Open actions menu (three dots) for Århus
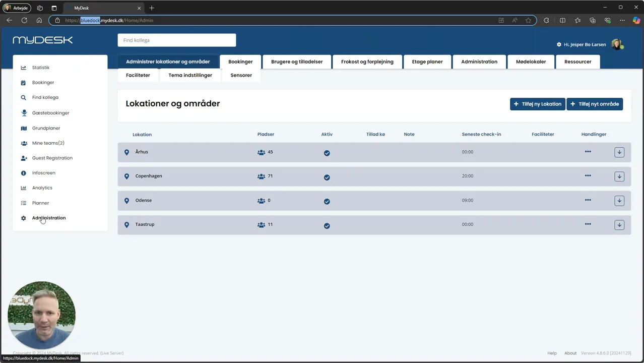This screenshot has width=644, height=363. [588, 152]
